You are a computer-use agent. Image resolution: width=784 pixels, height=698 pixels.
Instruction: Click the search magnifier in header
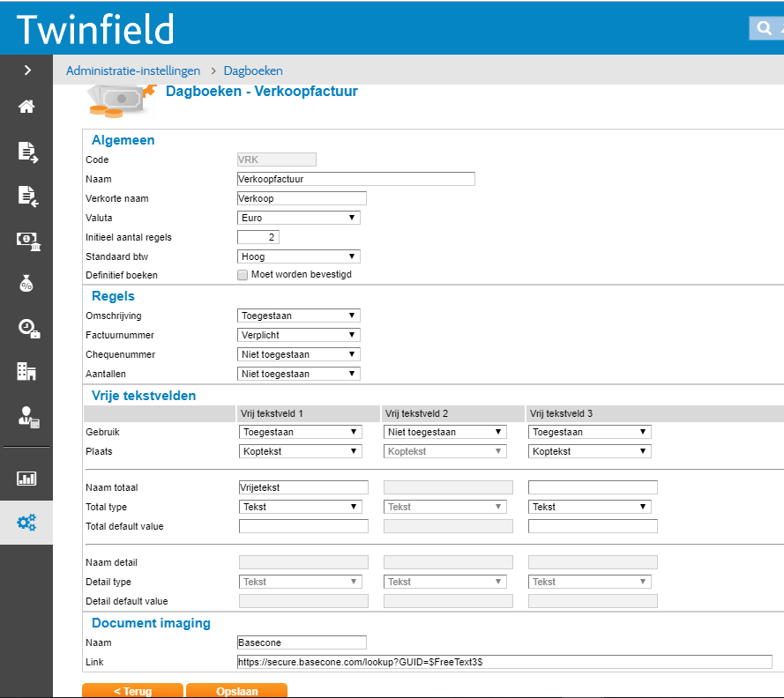(x=762, y=29)
